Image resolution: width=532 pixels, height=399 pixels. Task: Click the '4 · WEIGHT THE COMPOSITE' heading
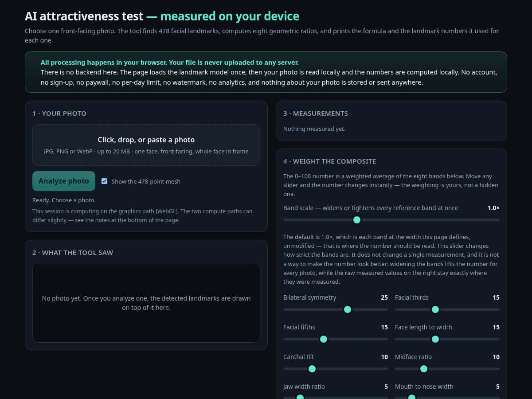(x=330, y=161)
